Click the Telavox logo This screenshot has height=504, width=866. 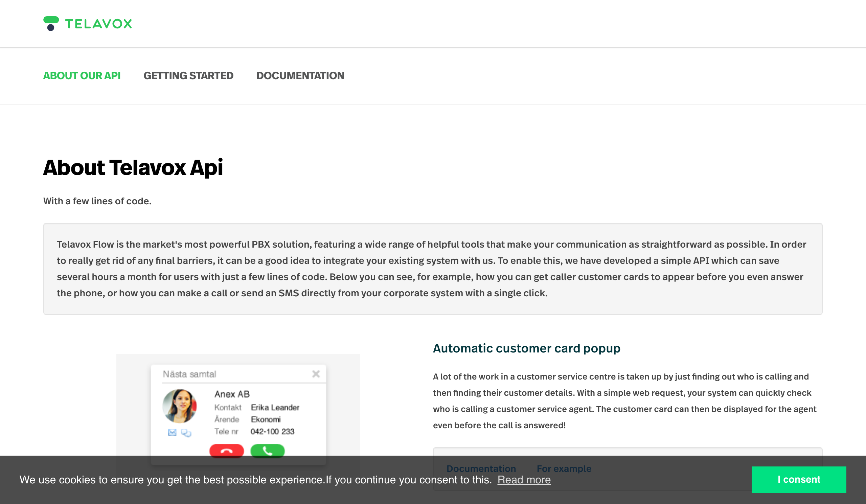point(88,24)
